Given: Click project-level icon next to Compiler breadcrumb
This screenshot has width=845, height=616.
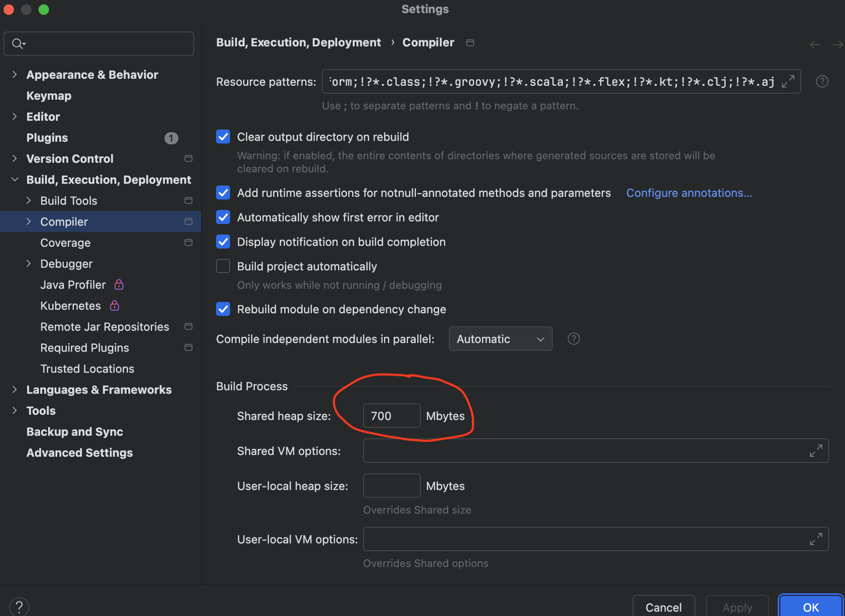Looking at the screenshot, I should click(470, 43).
